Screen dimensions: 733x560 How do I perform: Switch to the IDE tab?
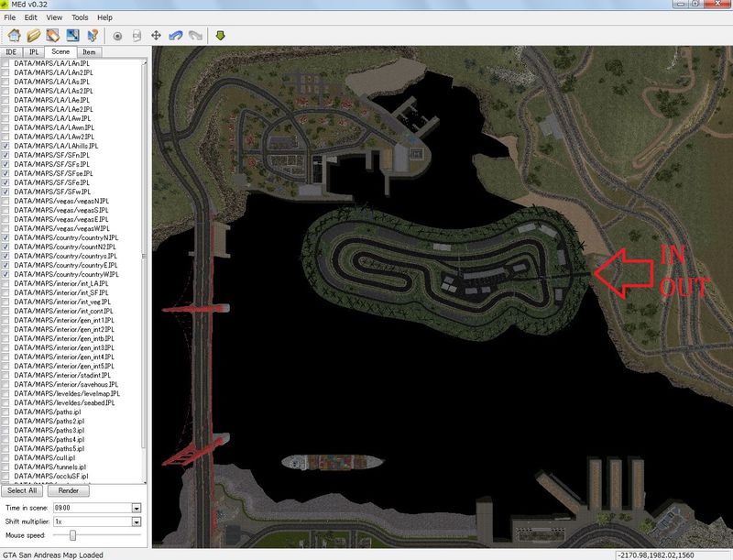pyautogui.click(x=11, y=52)
